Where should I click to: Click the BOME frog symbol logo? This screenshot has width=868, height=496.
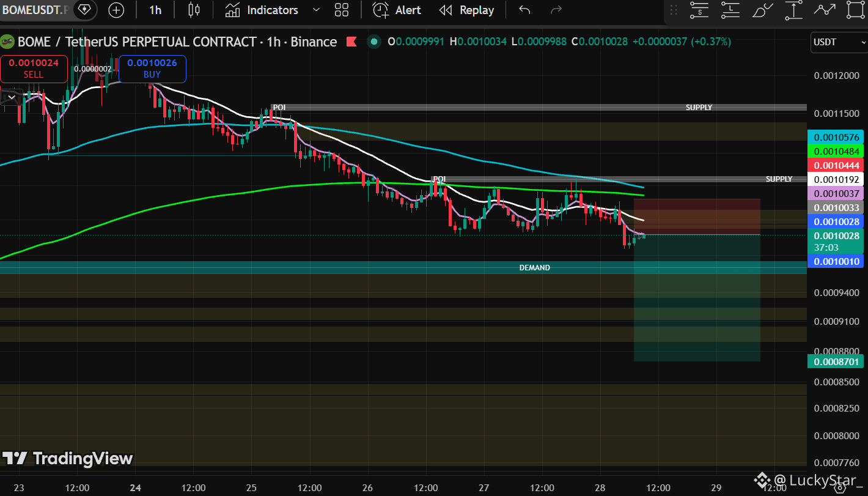[x=7, y=42]
